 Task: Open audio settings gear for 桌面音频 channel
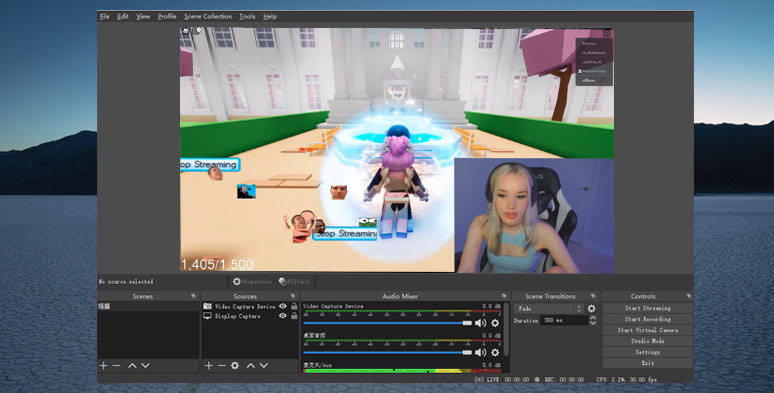click(x=495, y=353)
